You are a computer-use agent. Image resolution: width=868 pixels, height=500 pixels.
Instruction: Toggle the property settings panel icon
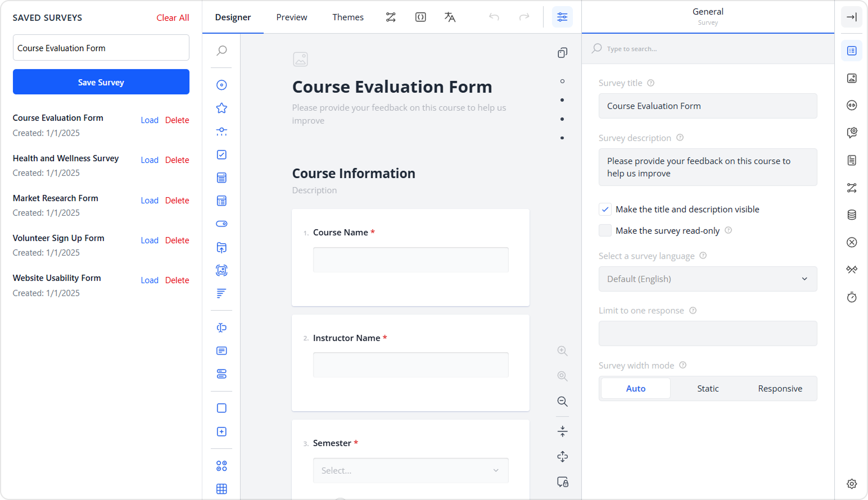(x=562, y=17)
